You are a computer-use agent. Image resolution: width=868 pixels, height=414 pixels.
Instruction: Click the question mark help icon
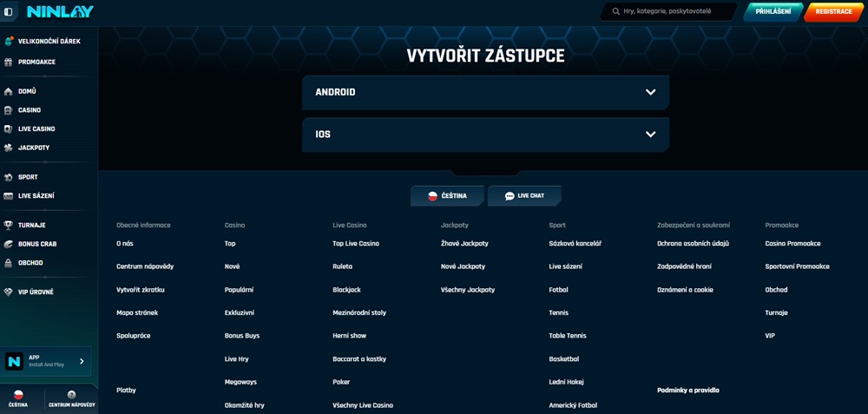71,395
